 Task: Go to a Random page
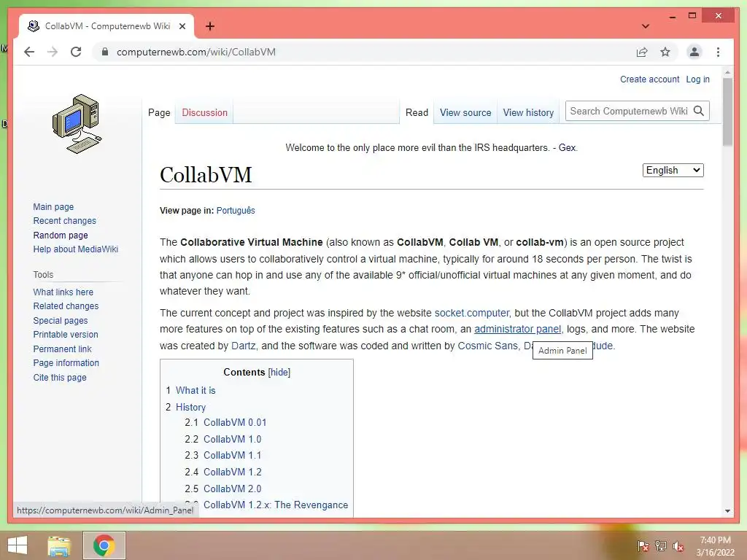pos(61,236)
